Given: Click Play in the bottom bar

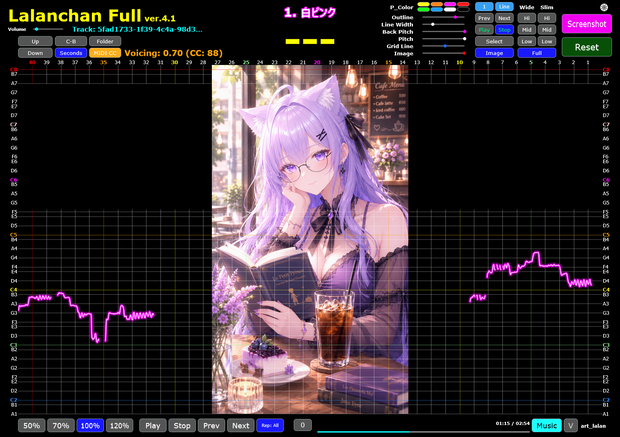Looking at the screenshot, I should 153,426.
